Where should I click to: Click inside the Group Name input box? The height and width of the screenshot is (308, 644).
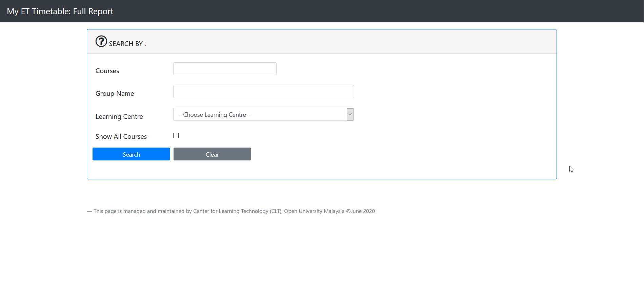(x=263, y=92)
